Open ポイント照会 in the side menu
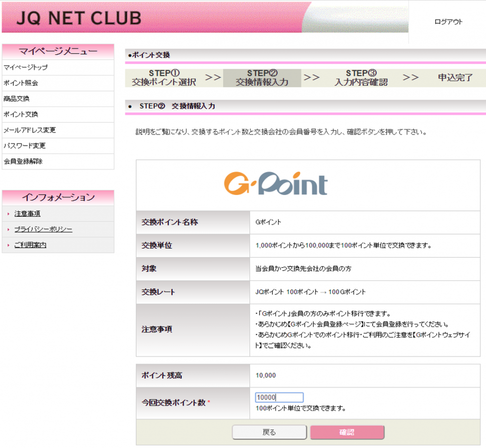Screen dimensions: 486x448 point(58,83)
